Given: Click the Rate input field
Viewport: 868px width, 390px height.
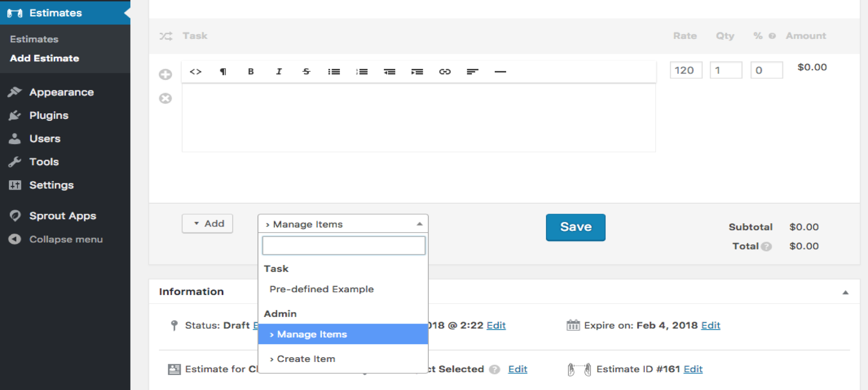Looking at the screenshot, I should coord(685,70).
